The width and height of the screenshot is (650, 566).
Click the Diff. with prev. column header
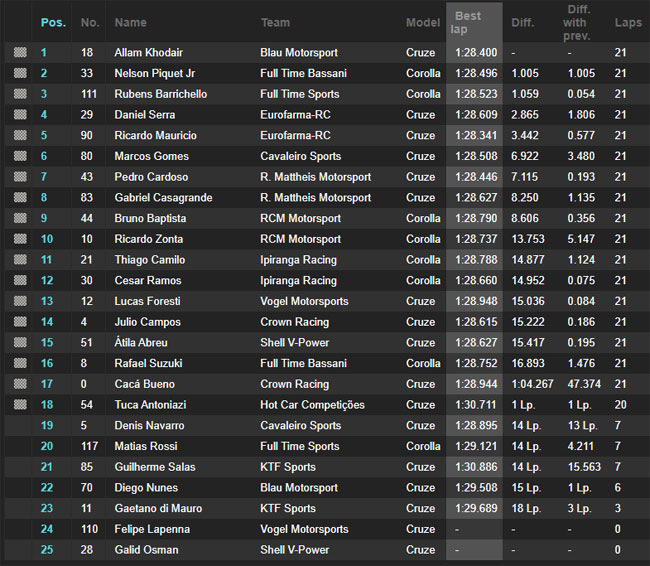[577, 22]
